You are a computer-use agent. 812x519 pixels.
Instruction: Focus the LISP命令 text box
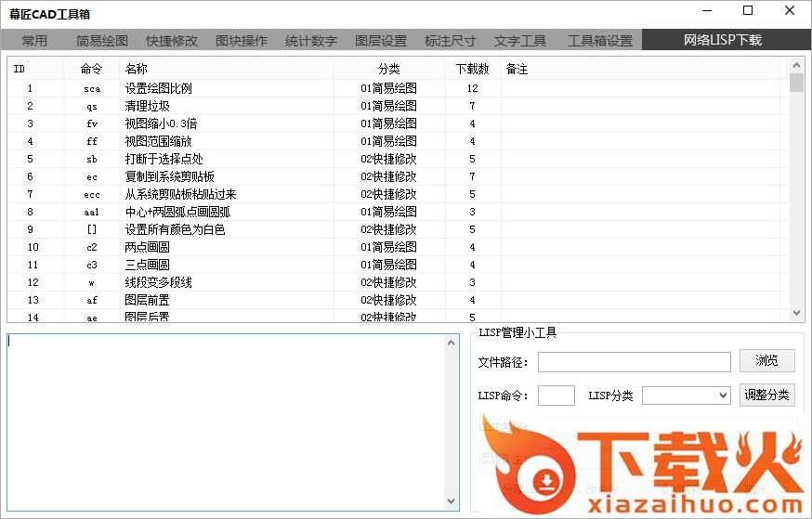click(x=556, y=396)
